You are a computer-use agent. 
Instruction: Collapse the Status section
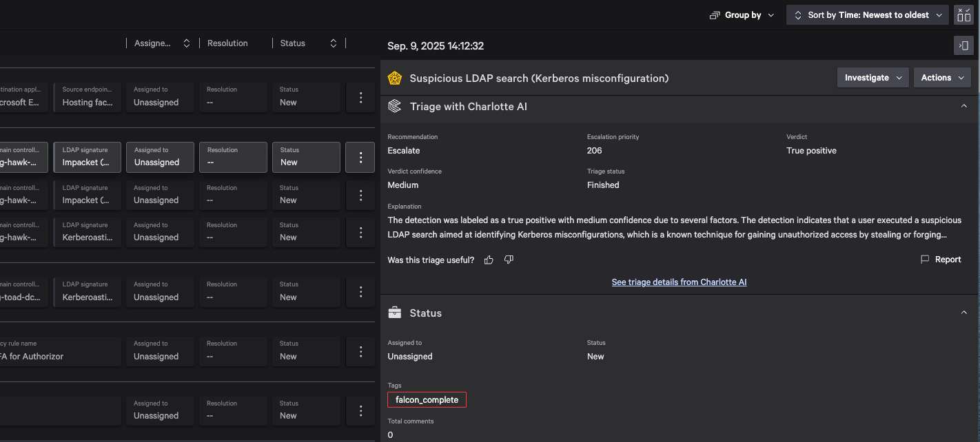[x=963, y=313]
